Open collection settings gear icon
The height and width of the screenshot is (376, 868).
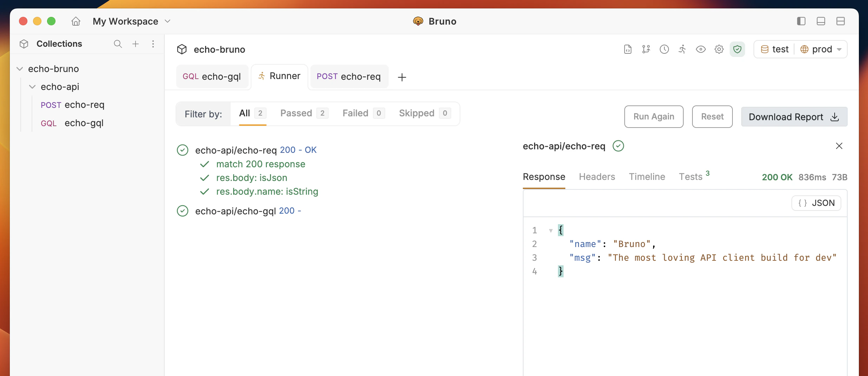719,49
